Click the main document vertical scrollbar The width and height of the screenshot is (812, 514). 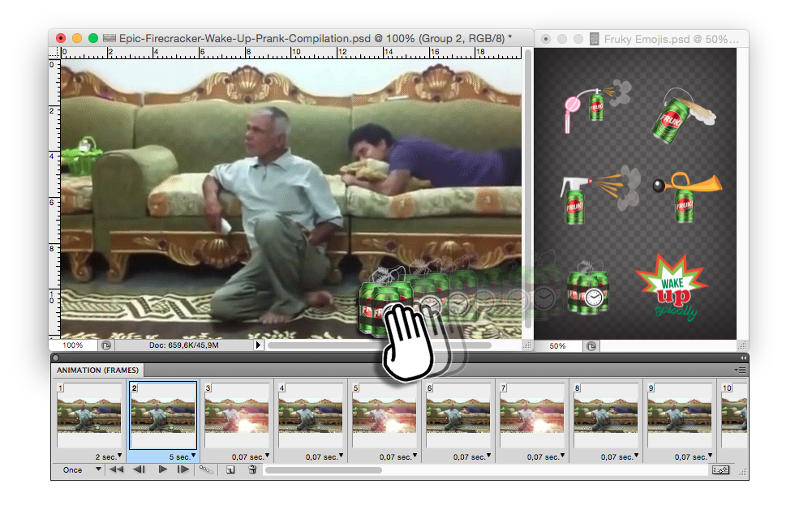point(528,189)
